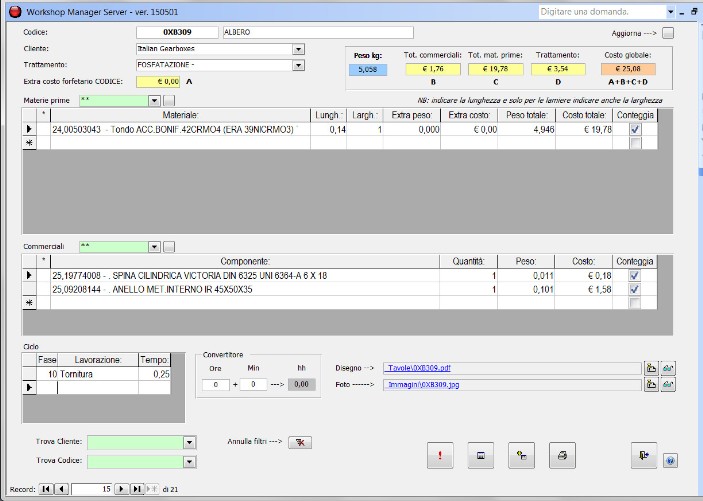703x501 pixels.
Task: Click the yellow Extra costo forfetario field
Action: pyautogui.click(x=158, y=82)
